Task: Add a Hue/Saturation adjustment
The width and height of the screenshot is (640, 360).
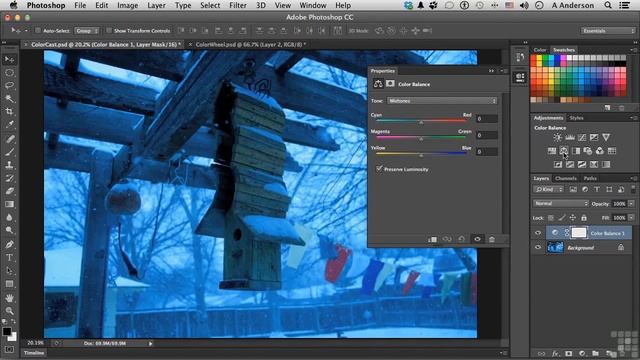Action: click(552, 151)
